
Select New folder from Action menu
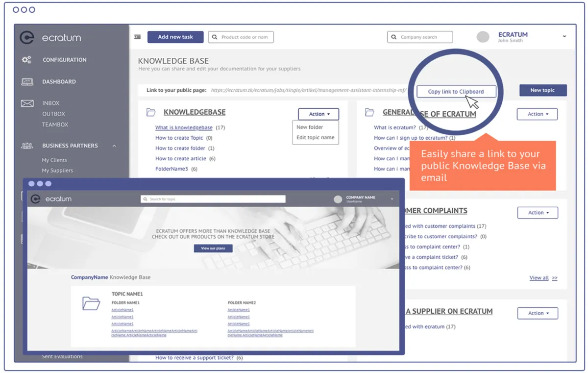pyautogui.click(x=310, y=127)
